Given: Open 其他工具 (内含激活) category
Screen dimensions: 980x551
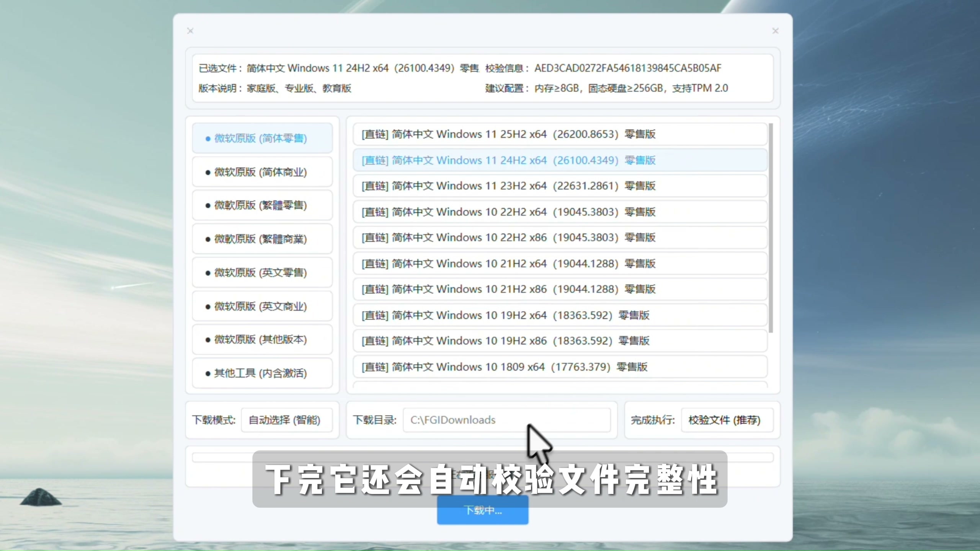Looking at the screenshot, I should pos(262,373).
